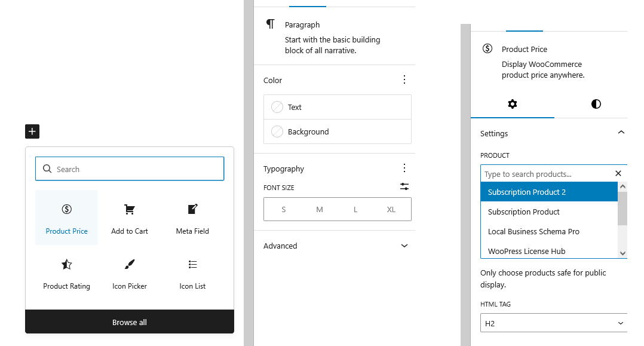This screenshot has height=346, width=644.
Task: Collapse the Settings section
Action: pyautogui.click(x=621, y=133)
